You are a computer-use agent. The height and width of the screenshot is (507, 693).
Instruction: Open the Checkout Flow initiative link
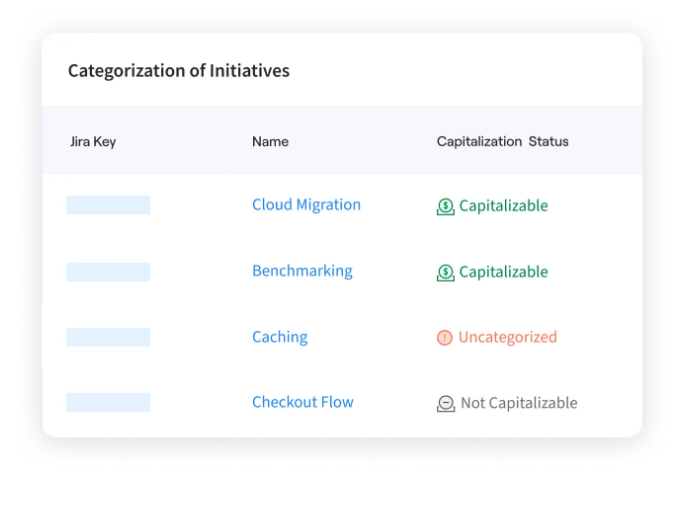pyautogui.click(x=303, y=402)
